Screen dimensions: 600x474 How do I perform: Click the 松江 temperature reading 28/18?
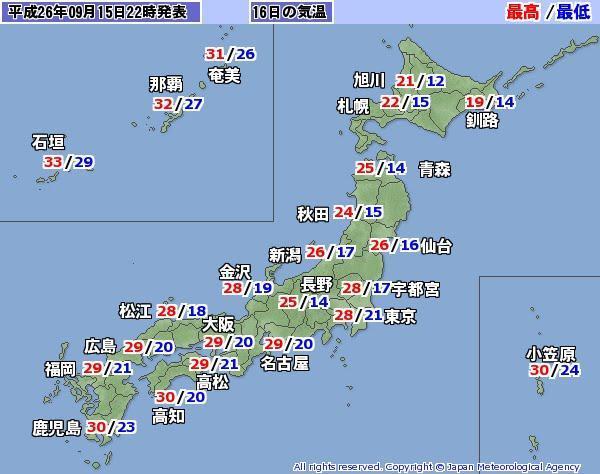tap(182, 311)
